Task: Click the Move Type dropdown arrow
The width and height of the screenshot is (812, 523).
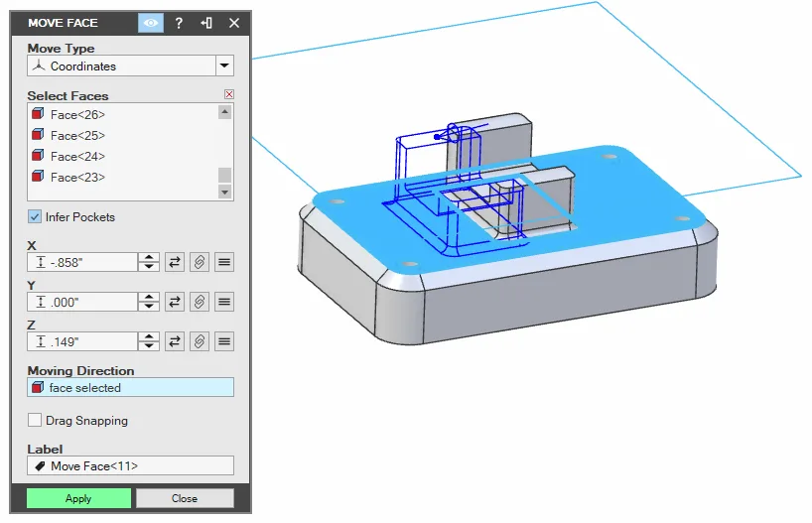Action: click(x=224, y=65)
